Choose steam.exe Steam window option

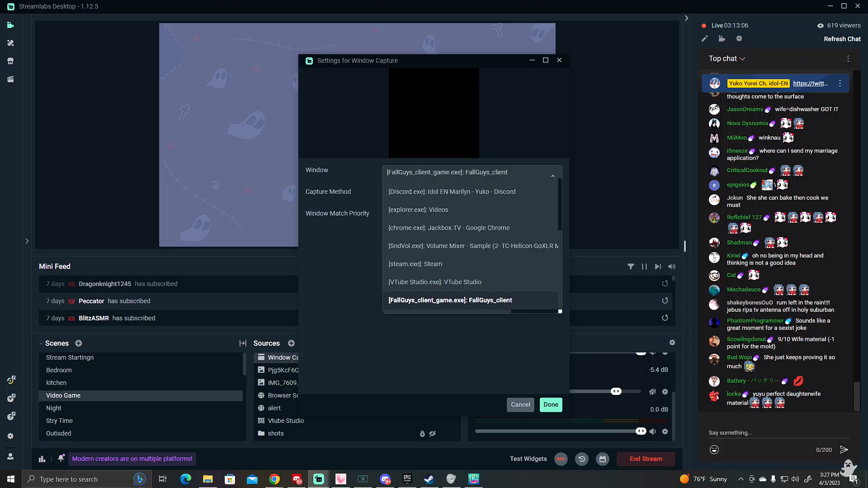[470, 264]
